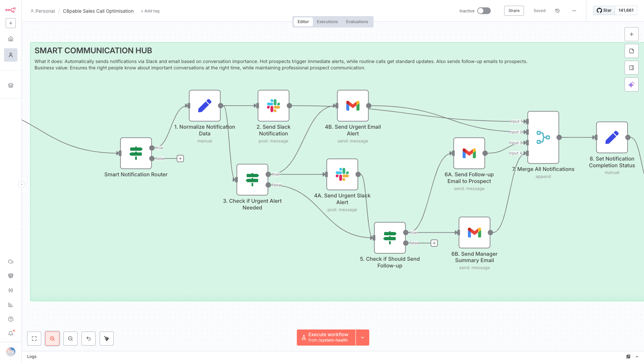644x362 pixels.
Task: Click the 141,661 star count
Action: tap(626, 10)
